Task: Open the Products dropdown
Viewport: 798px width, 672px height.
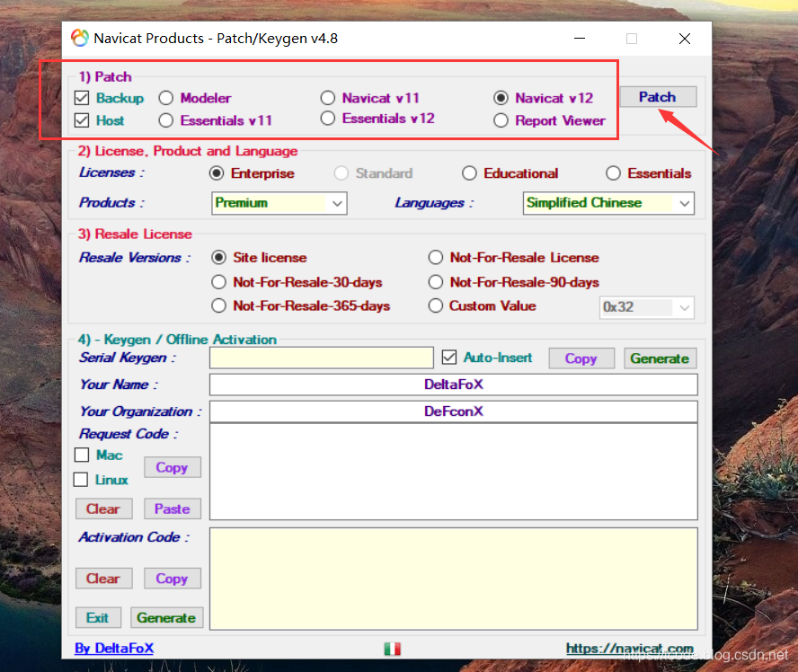Action: [x=279, y=203]
